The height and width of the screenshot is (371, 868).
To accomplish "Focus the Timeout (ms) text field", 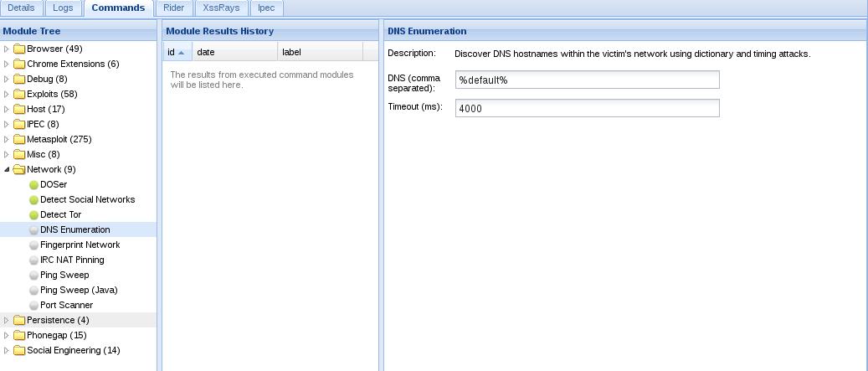I will (x=587, y=108).
